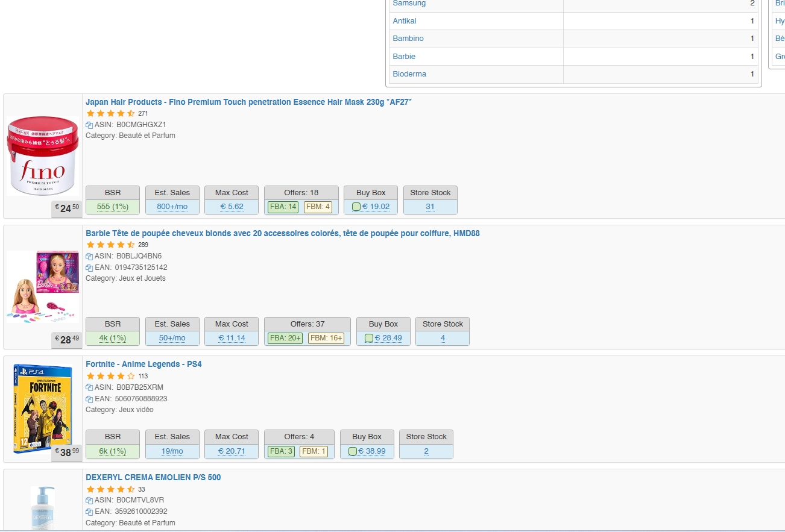This screenshot has height=532, width=785.
Task: Click the FBM: 16+ offers badge
Action: point(326,338)
